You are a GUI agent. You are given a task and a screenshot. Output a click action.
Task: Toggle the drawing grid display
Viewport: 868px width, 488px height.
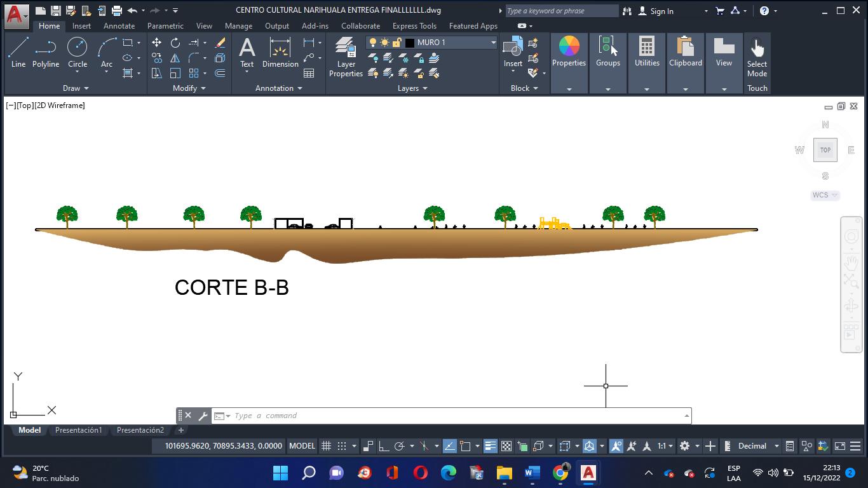[x=326, y=446]
